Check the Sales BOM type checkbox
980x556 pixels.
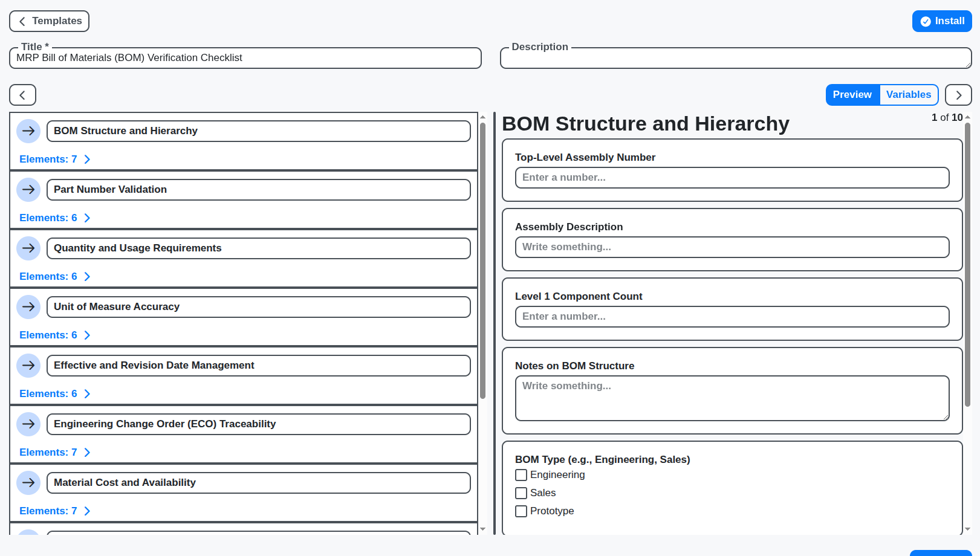[x=521, y=493]
